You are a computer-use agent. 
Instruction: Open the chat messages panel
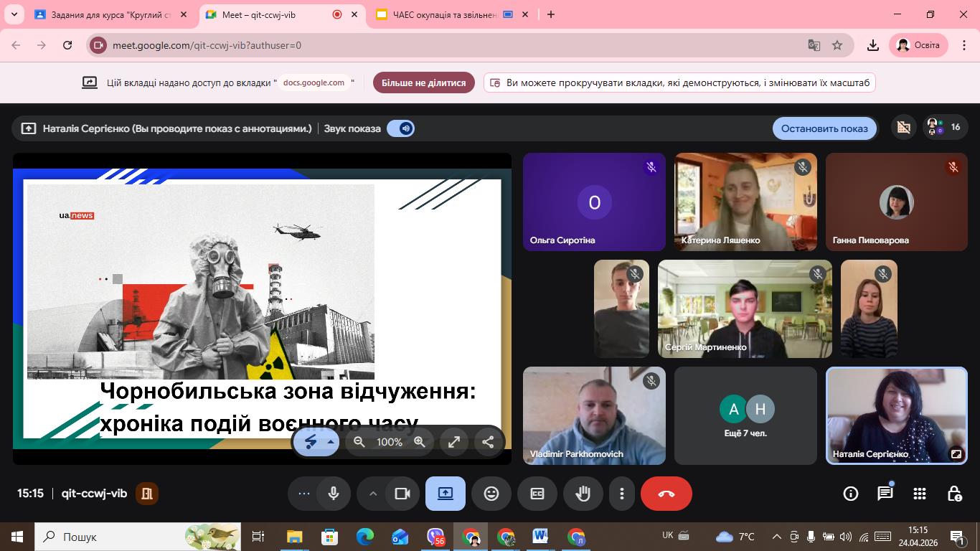click(x=885, y=494)
